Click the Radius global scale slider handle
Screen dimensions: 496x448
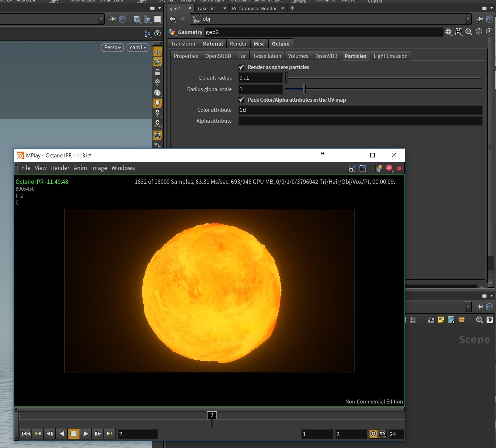pyautogui.click(x=304, y=89)
